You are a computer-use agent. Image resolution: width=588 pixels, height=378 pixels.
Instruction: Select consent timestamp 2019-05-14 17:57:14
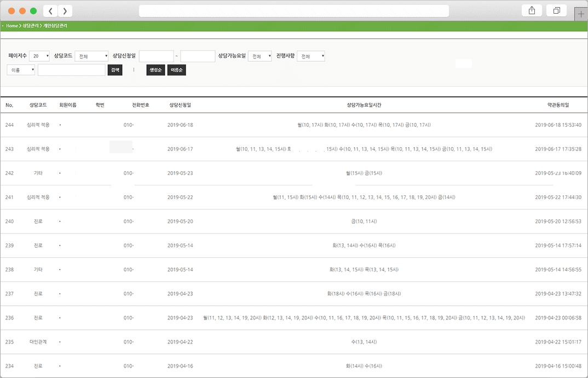click(x=558, y=246)
